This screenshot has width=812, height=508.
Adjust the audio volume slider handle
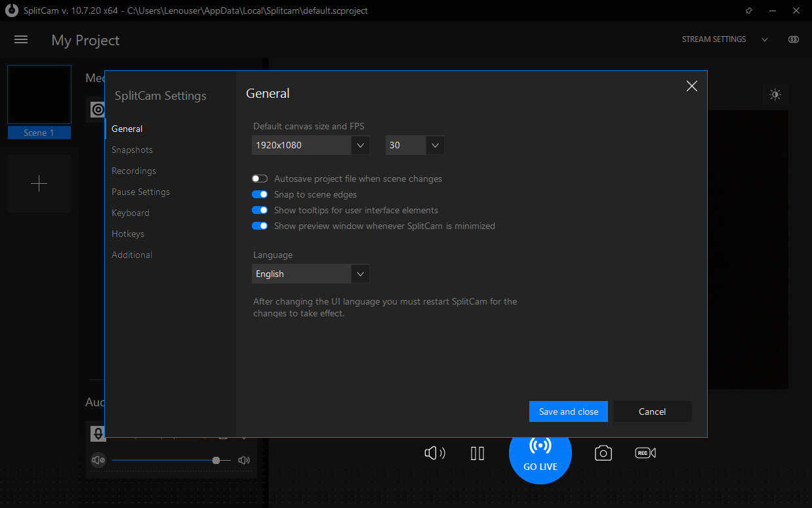pos(216,461)
